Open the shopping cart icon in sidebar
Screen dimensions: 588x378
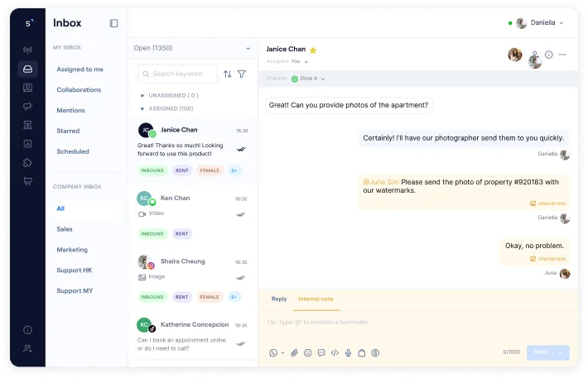point(27,181)
